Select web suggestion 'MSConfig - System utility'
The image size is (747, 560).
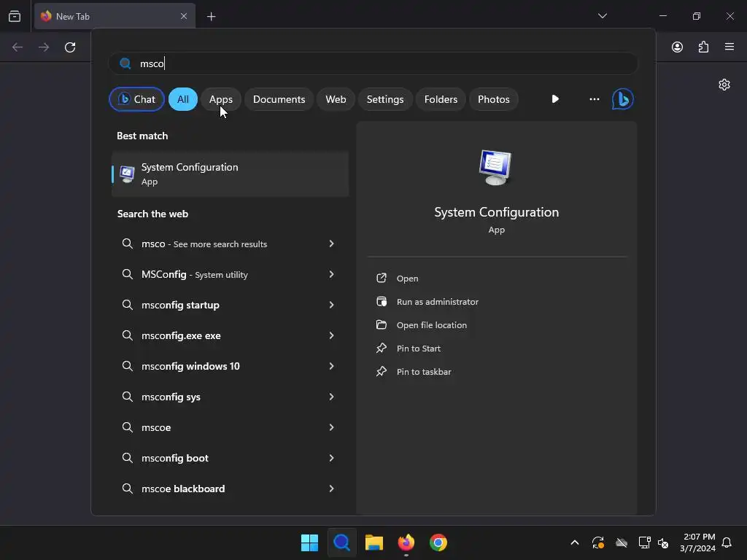pyautogui.click(x=230, y=274)
